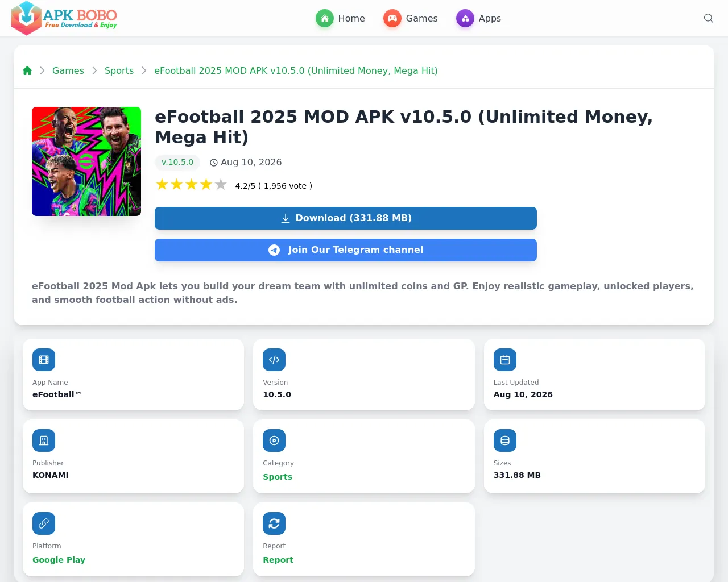
Task: Click the Report refresh icon
Action: (274, 523)
